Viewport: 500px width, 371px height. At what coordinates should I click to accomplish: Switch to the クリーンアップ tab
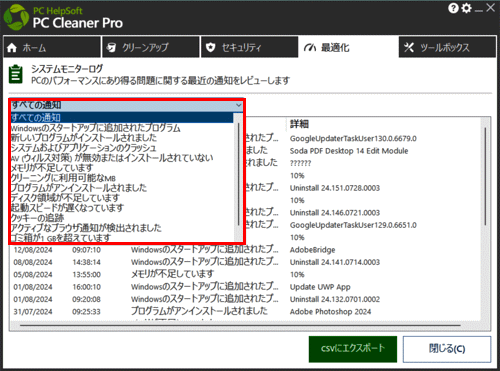[x=150, y=47]
